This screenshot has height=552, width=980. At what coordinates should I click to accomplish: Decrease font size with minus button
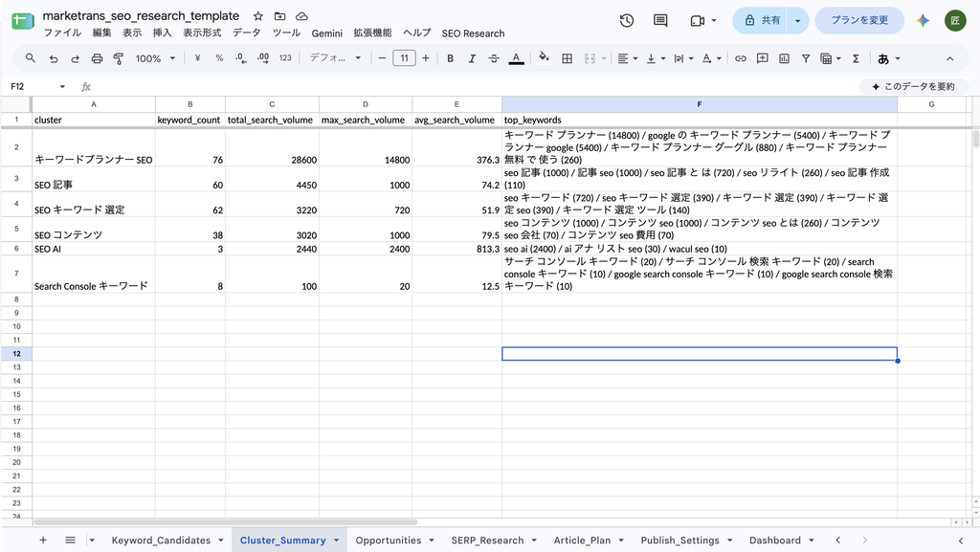pyautogui.click(x=382, y=58)
